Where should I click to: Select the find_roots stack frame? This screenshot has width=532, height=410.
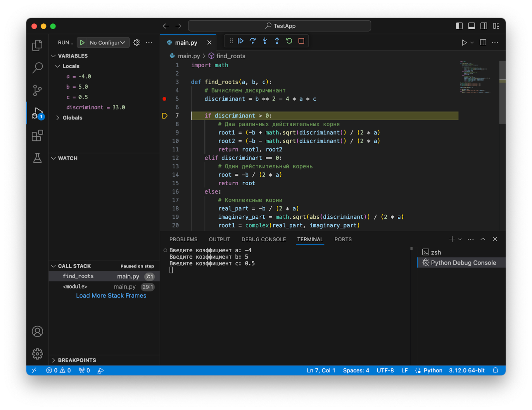point(104,276)
